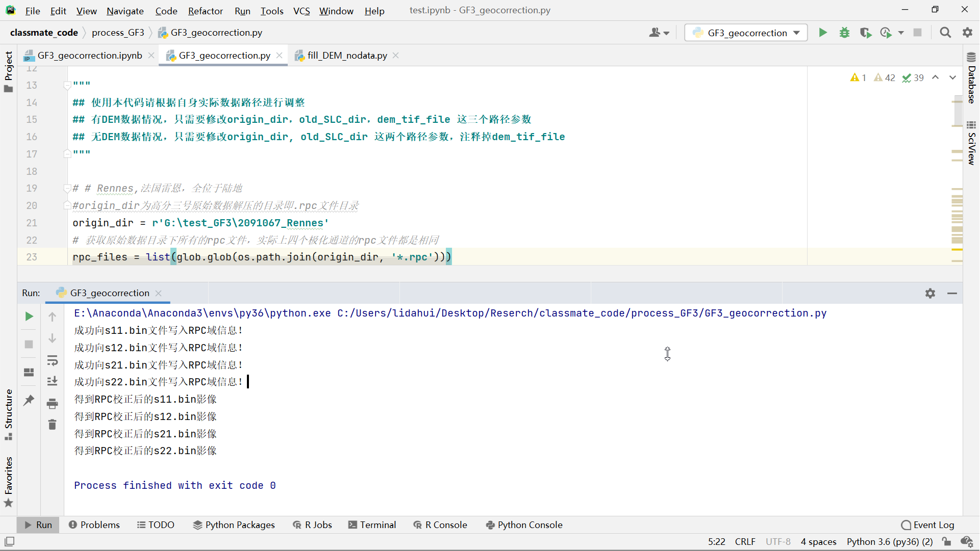
Task: Rerun the program from the Run panel
Action: click(x=29, y=317)
